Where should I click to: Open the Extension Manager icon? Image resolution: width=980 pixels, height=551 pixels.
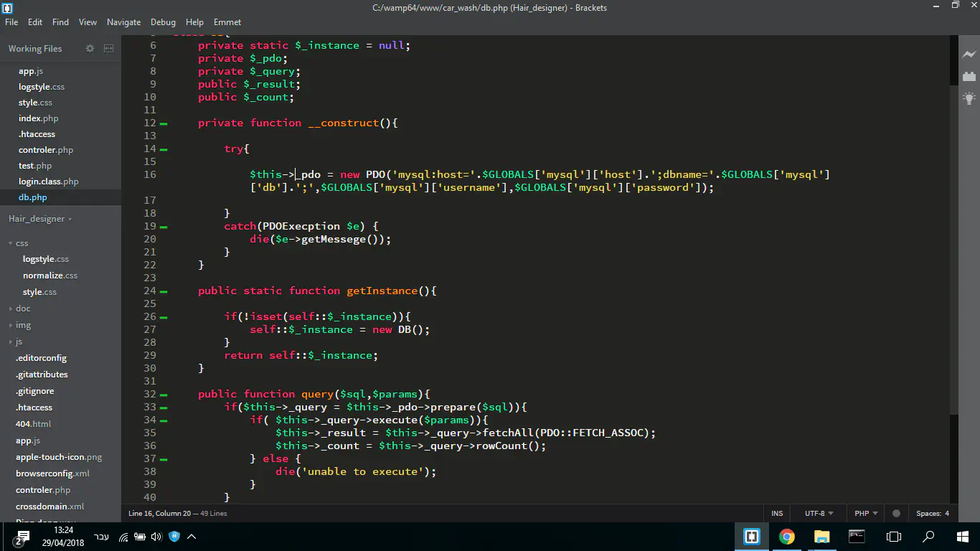pos(969,76)
